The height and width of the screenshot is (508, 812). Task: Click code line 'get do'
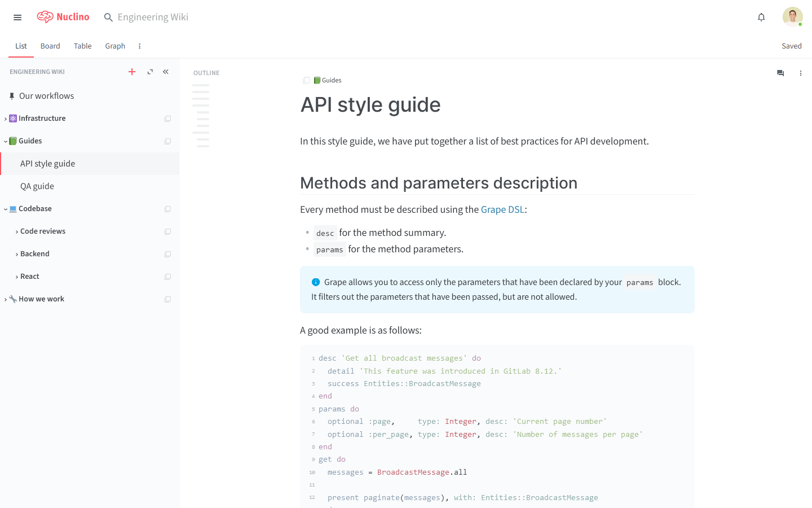point(332,459)
